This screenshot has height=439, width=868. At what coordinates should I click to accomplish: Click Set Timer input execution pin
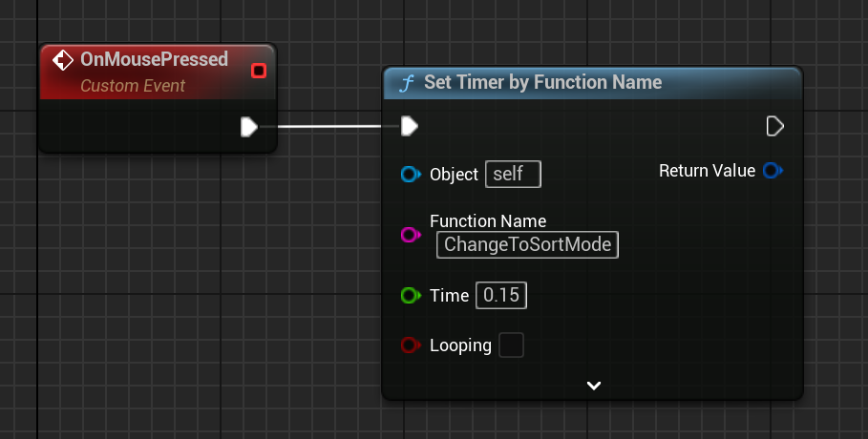click(409, 126)
